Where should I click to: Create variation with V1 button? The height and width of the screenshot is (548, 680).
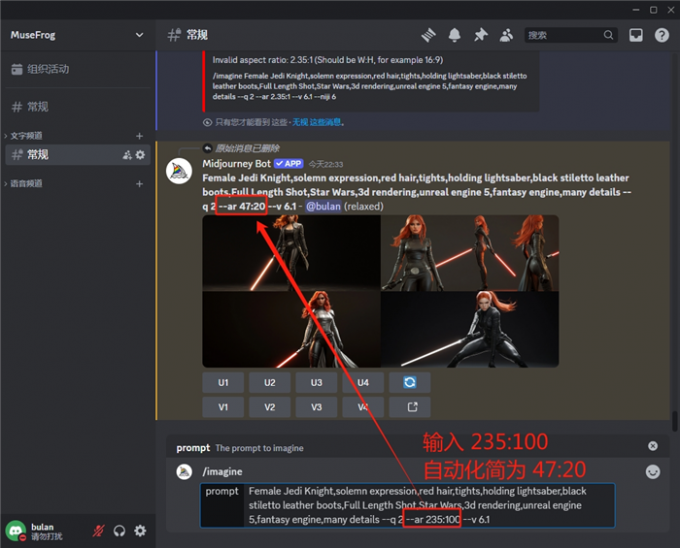pyautogui.click(x=223, y=407)
